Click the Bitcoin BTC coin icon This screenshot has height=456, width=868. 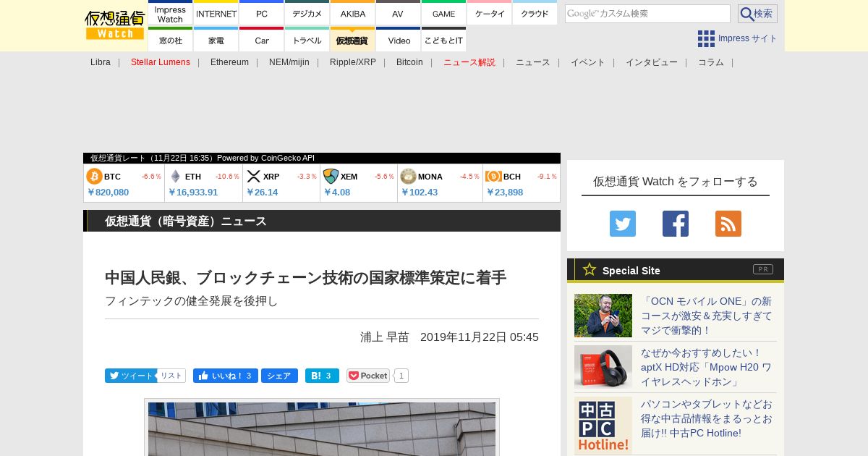coord(94,177)
